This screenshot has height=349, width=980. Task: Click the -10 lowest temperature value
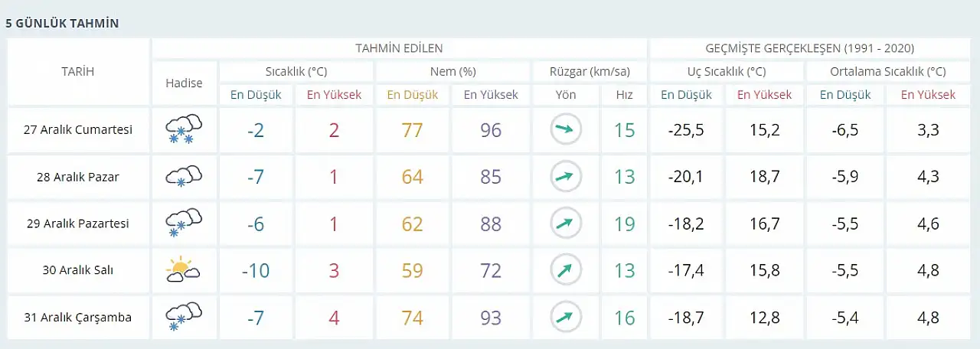point(256,270)
